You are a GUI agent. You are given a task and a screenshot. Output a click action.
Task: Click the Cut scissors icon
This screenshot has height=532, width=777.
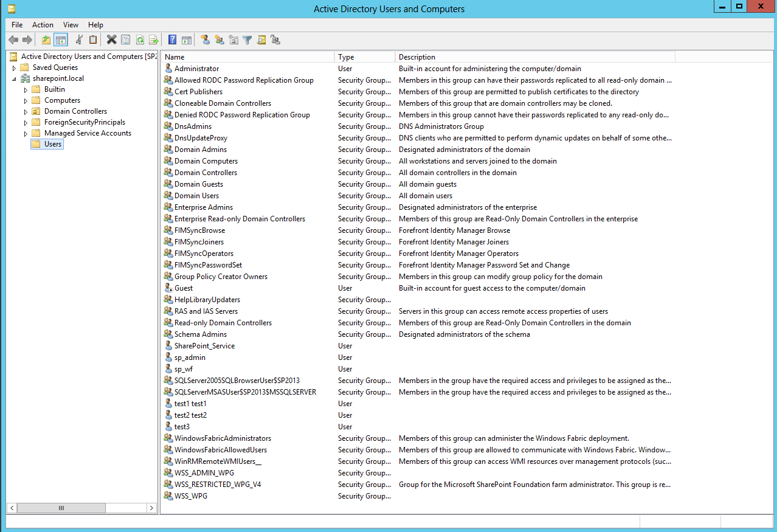point(79,40)
